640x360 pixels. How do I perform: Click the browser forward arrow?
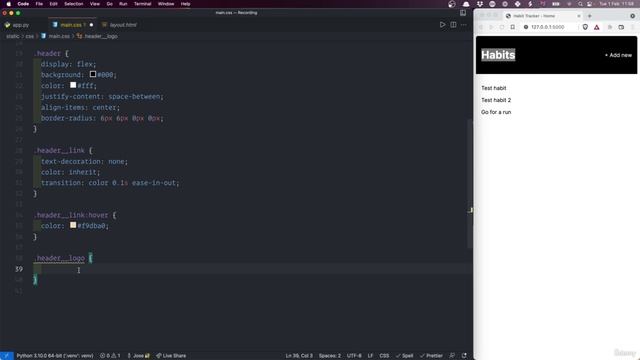[x=491, y=27]
